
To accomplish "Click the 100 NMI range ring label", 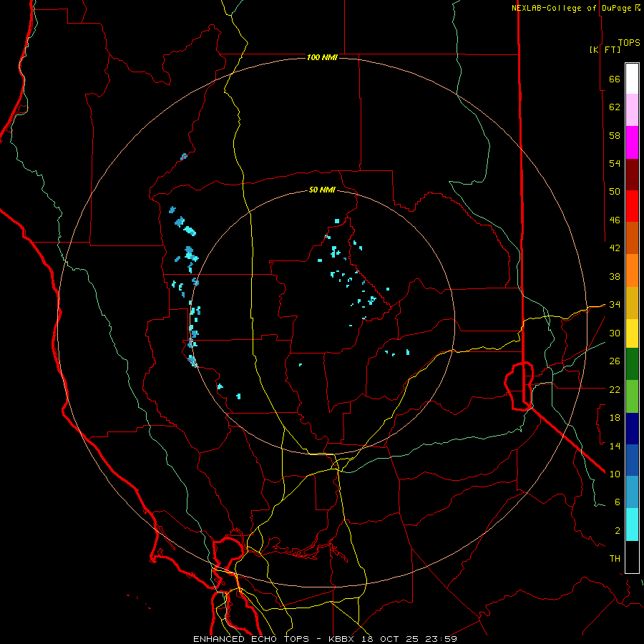I will 322,57.
